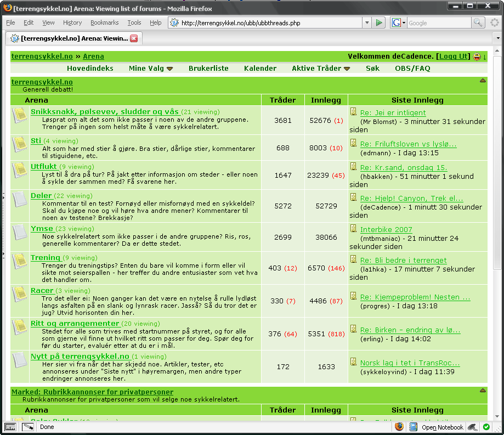The height and width of the screenshot is (435, 504).
Task: Open the History menu
Action: (x=72, y=22)
